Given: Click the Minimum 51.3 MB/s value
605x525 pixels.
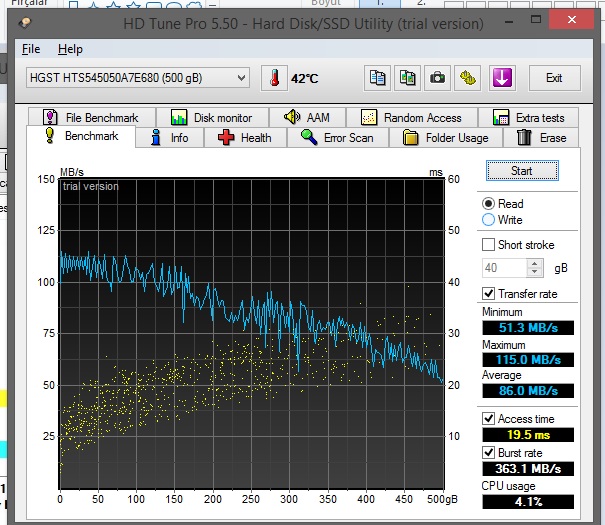Looking at the screenshot, I should point(528,328).
